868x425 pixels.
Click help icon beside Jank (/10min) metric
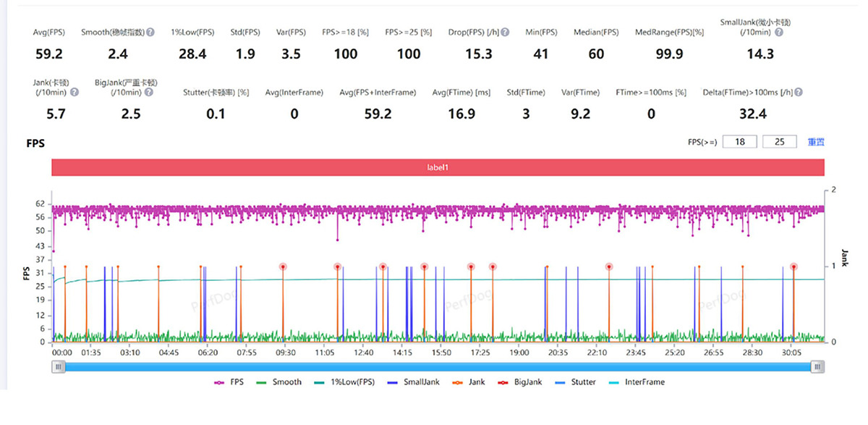coord(75,93)
